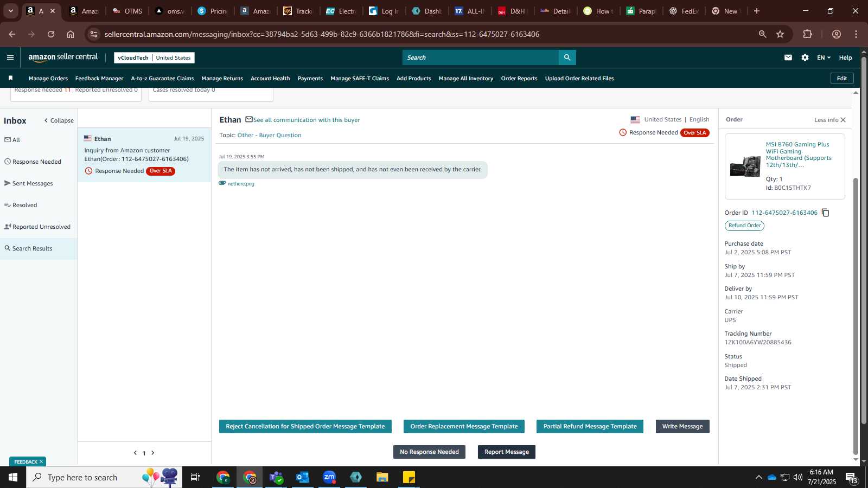Reload the page with the browser refresh icon

point(51,34)
